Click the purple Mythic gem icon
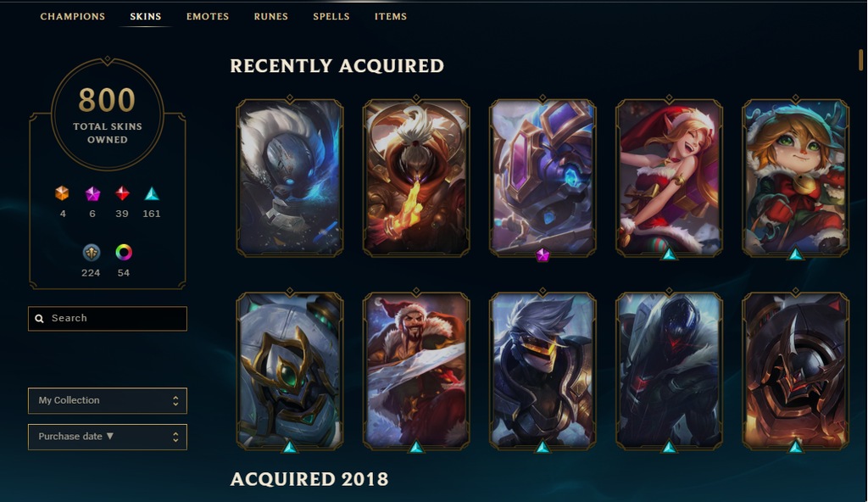 pyautogui.click(x=92, y=193)
